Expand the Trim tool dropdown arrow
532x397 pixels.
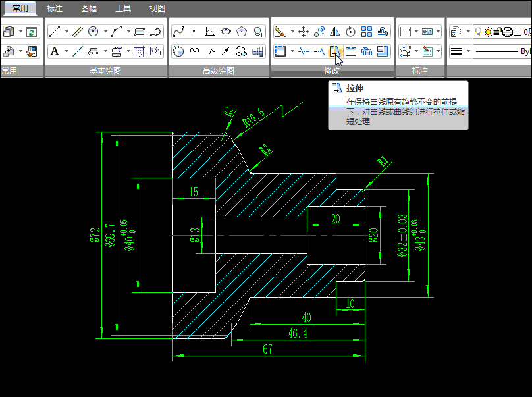pyautogui.click(x=292, y=51)
